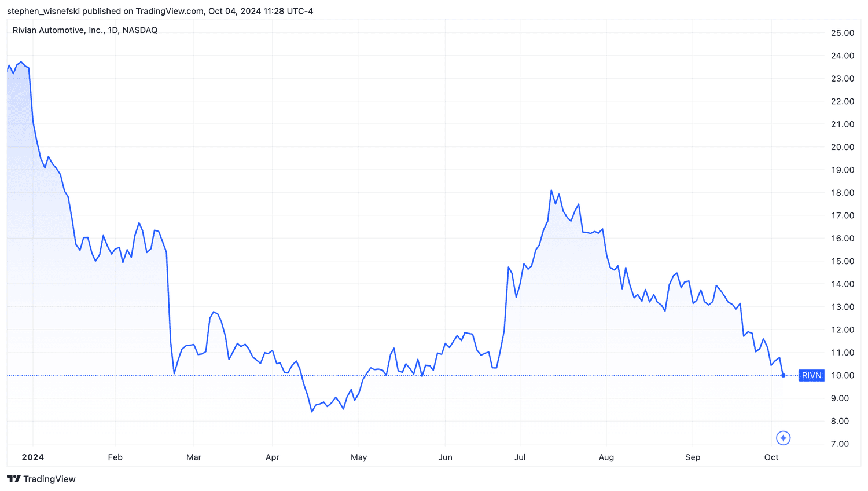Click the 12.00 price axis label
The width and height of the screenshot is (868, 491).
pyautogui.click(x=843, y=329)
